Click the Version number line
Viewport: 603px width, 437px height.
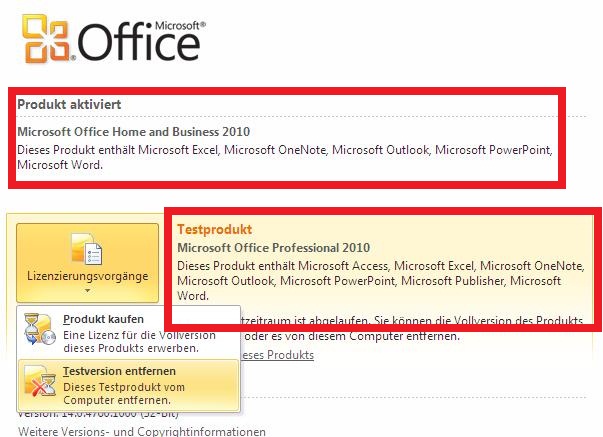(98, 414)
